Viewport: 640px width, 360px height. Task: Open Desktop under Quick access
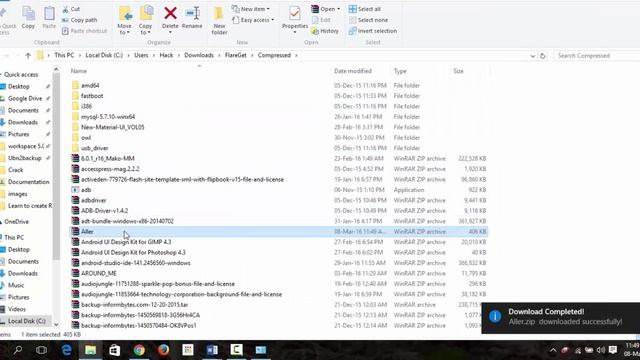pos(19,87)
